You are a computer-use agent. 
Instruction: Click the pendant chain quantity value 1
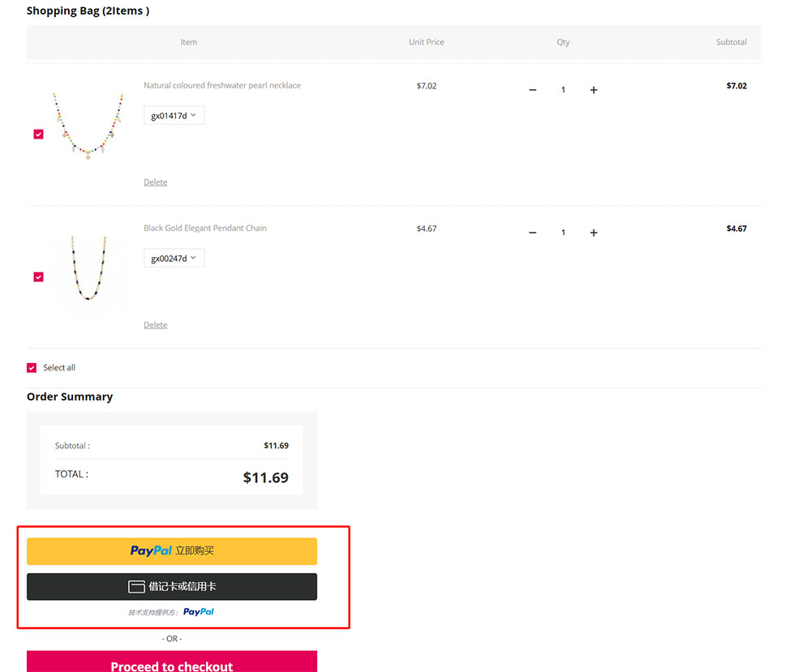tap(564, 233)
